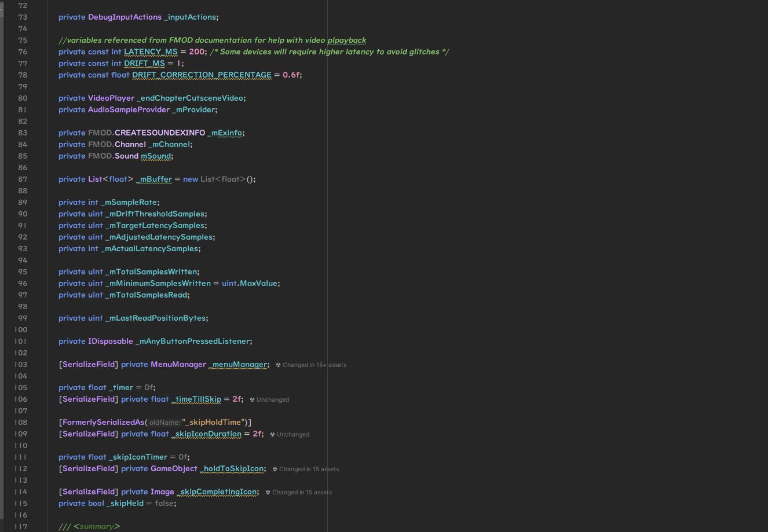Click the _mBuffer field name
This screenshot has width=768, height=532.
point(155,179)
